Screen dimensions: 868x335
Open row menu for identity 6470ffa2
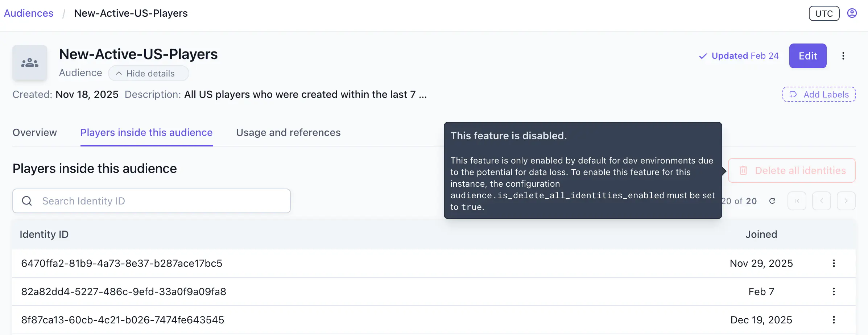834,263
